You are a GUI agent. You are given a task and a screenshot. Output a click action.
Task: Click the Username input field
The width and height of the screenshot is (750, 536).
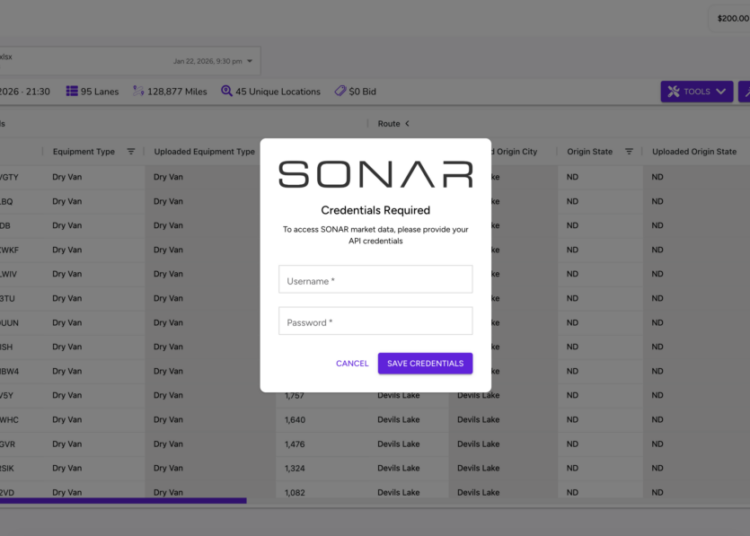pos(375,280)
